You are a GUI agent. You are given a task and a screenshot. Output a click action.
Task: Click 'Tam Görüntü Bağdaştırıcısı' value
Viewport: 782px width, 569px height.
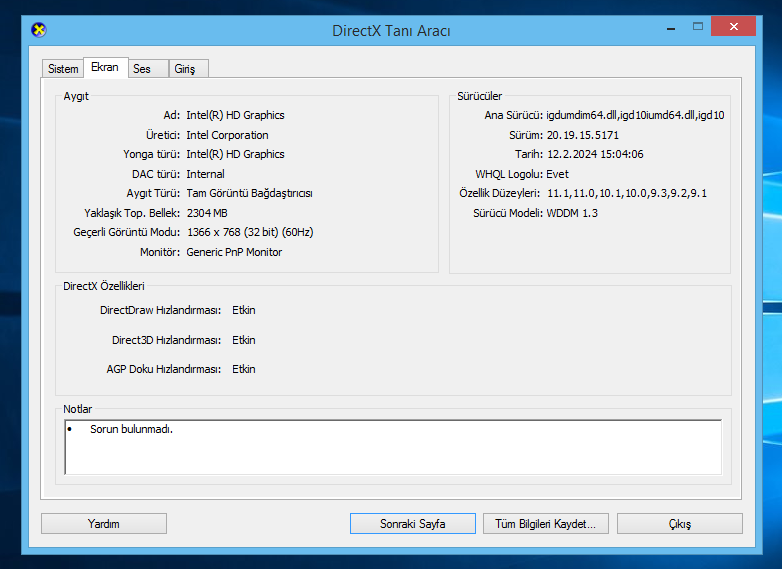coord(249,193)
